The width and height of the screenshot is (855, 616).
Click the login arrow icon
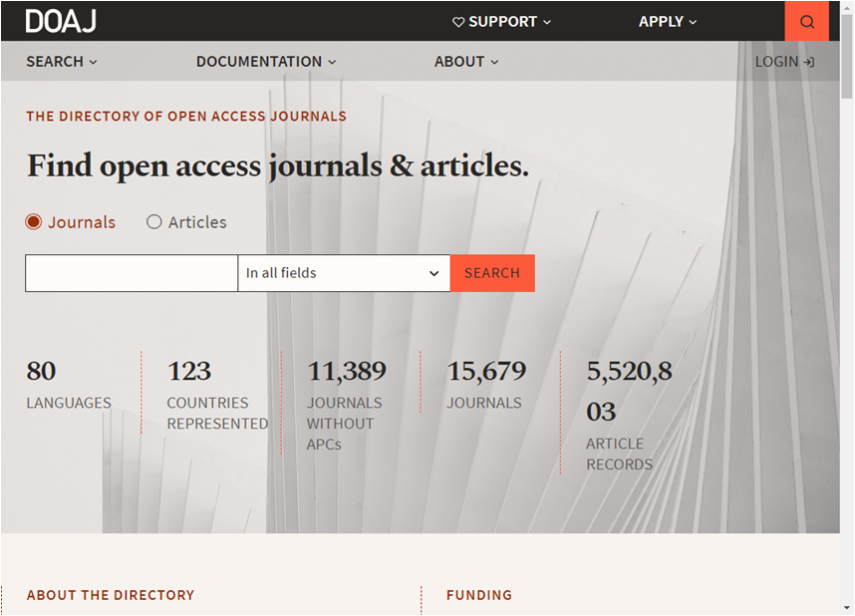(x=808, y=62)
